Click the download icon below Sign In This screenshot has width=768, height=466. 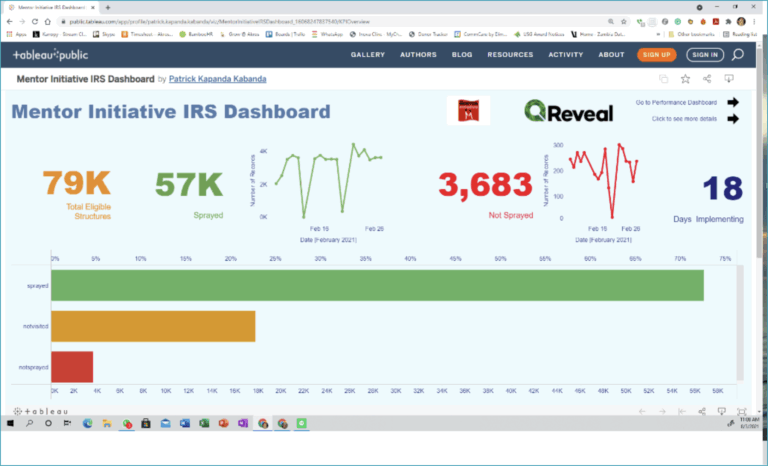pos(734,79)
